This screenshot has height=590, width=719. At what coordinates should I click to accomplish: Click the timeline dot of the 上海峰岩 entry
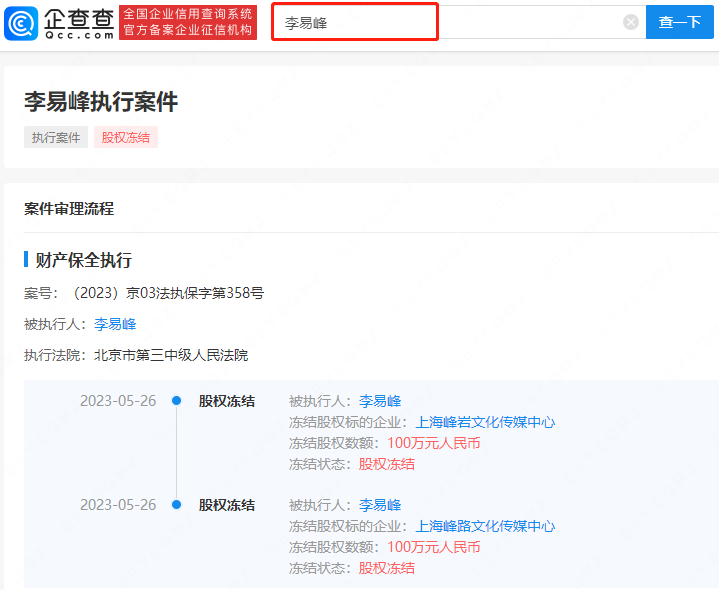pyautogui.click(x=177, y=401)
